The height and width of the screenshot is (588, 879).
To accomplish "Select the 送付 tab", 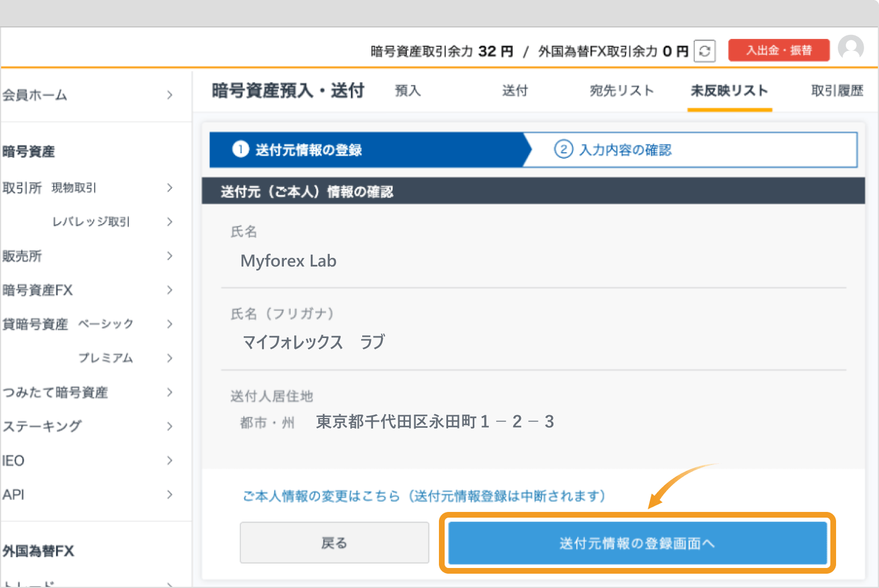I will point(514,90).
